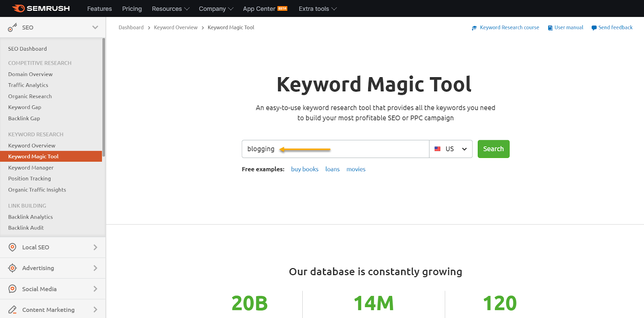Click the 'Free examples:' label
644x318 pixels.
point(263,169)
